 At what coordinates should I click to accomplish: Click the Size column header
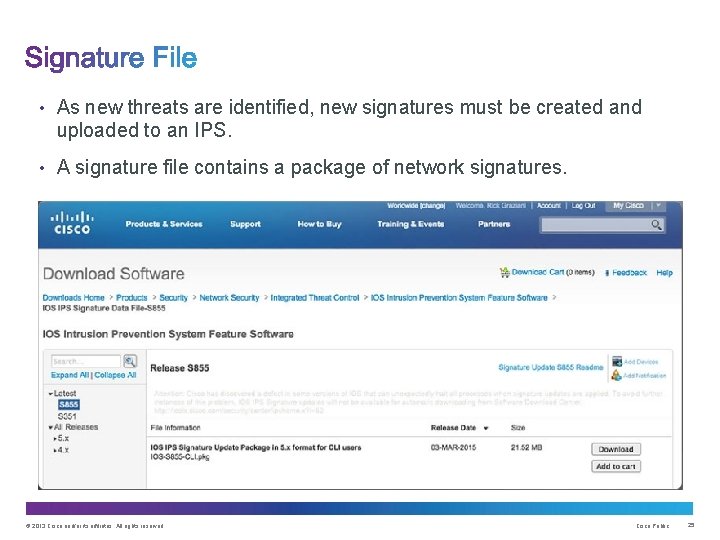coord(518,428)
